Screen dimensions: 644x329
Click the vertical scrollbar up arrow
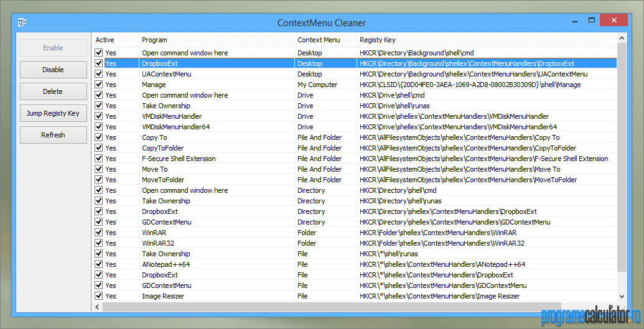622,38
